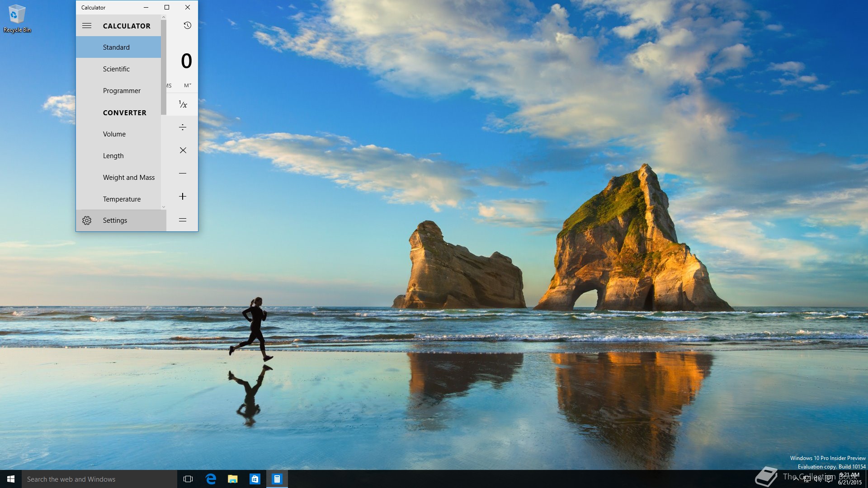868x488 pixels.
Task: Open the Store from the taskbar
Action: (x=255, y=479)
